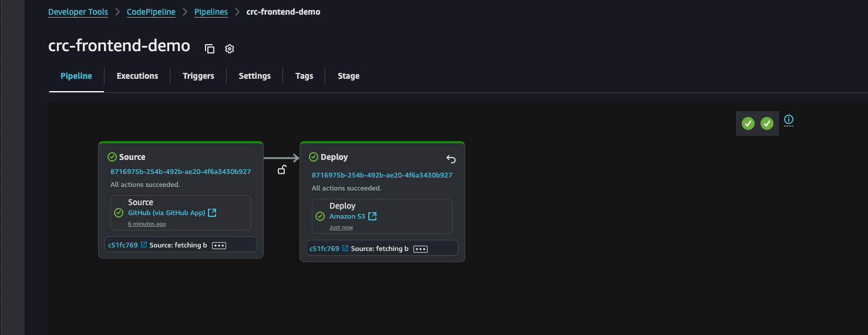
Task: Switch to the Triggers tab
Action: click(x=199, y=76)
